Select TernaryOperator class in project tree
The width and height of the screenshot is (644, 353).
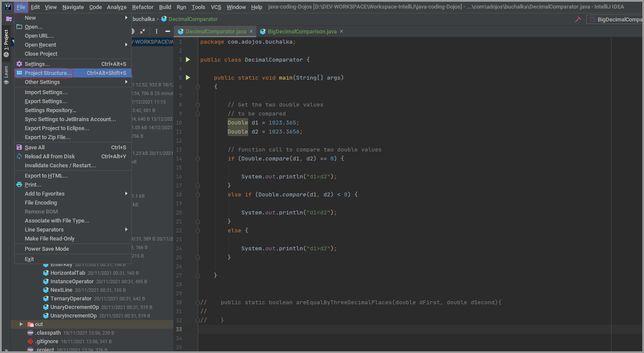tap(71, 299)
